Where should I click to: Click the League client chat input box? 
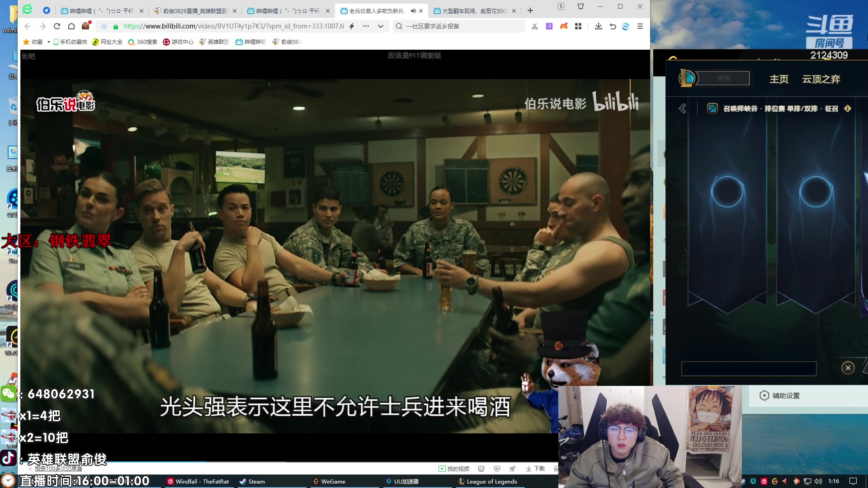click(749, 368)
